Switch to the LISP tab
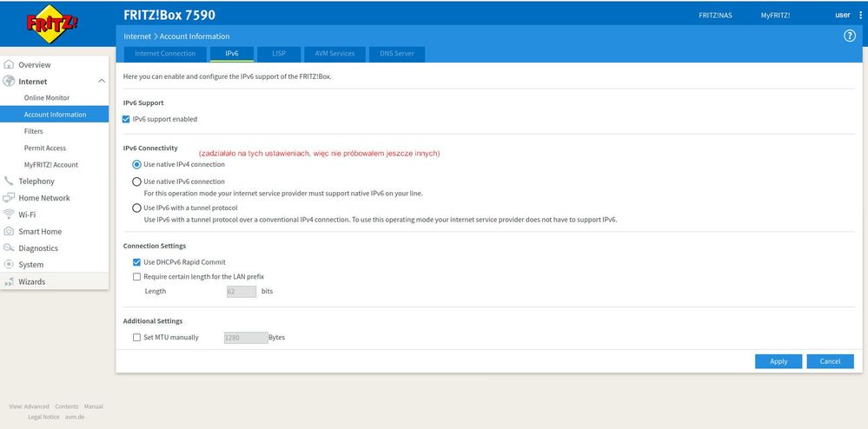 coord(279,54)
